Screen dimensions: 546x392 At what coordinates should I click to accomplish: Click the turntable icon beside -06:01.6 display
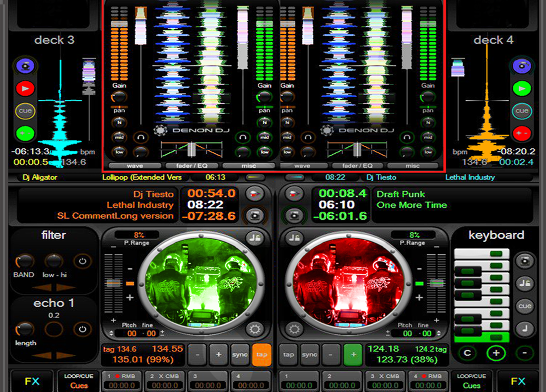(x=294, y=216)
